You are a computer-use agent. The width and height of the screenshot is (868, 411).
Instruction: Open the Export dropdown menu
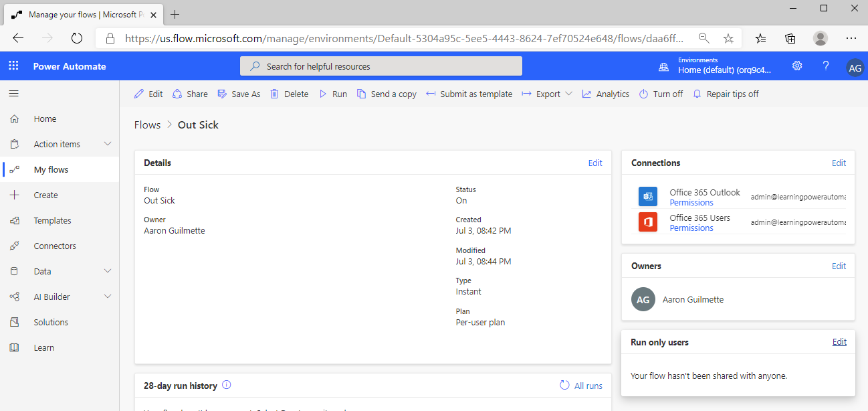pos(547,94)
